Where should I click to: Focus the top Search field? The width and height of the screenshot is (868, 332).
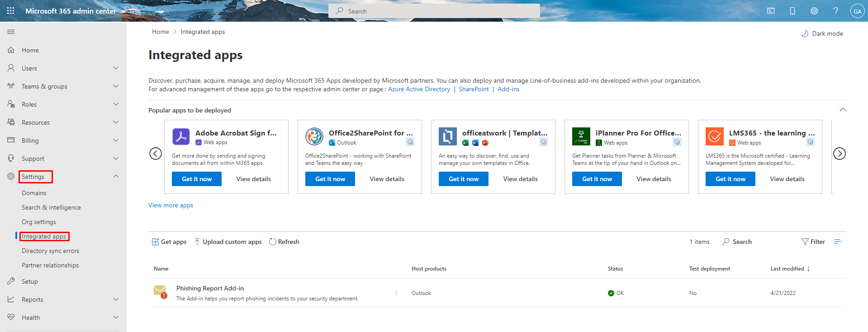(434, 11)
